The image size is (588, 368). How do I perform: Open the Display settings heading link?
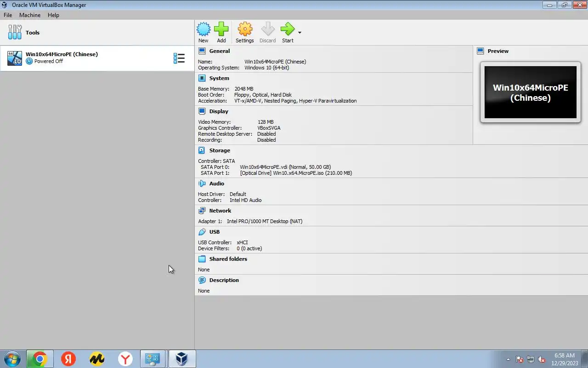219,111
